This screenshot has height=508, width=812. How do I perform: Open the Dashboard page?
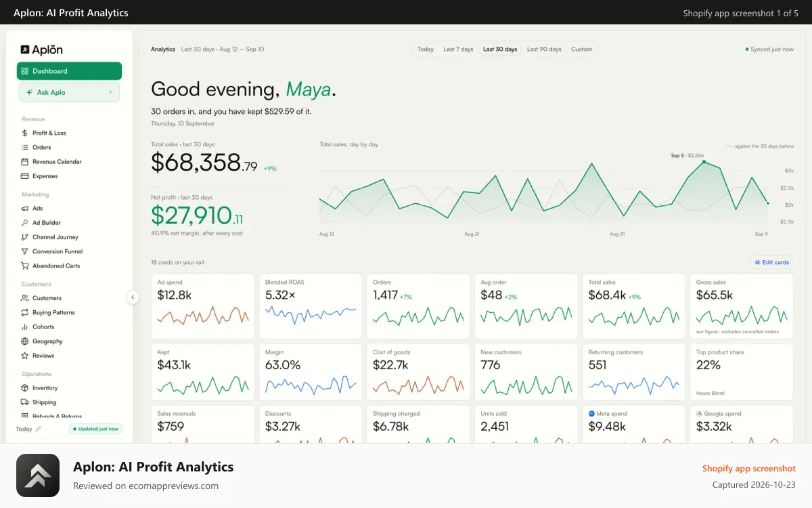pyautogui.click(x=69, y=71)
